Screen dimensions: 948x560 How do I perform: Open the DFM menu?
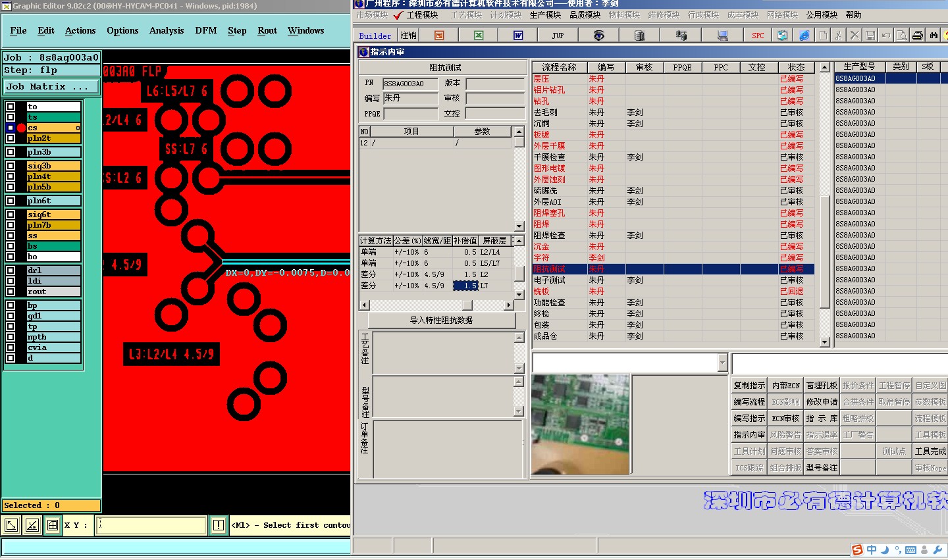(x=206, y=30)
